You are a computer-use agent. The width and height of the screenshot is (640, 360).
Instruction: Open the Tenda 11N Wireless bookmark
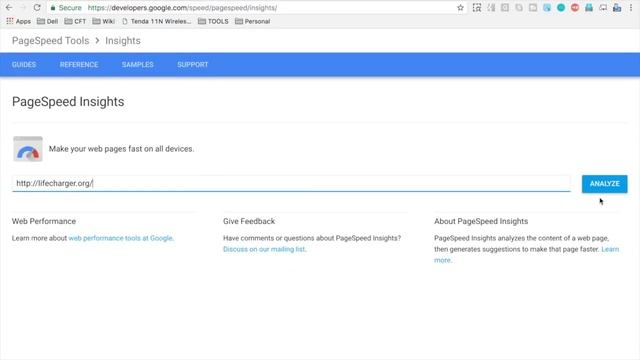pos(156,21)
